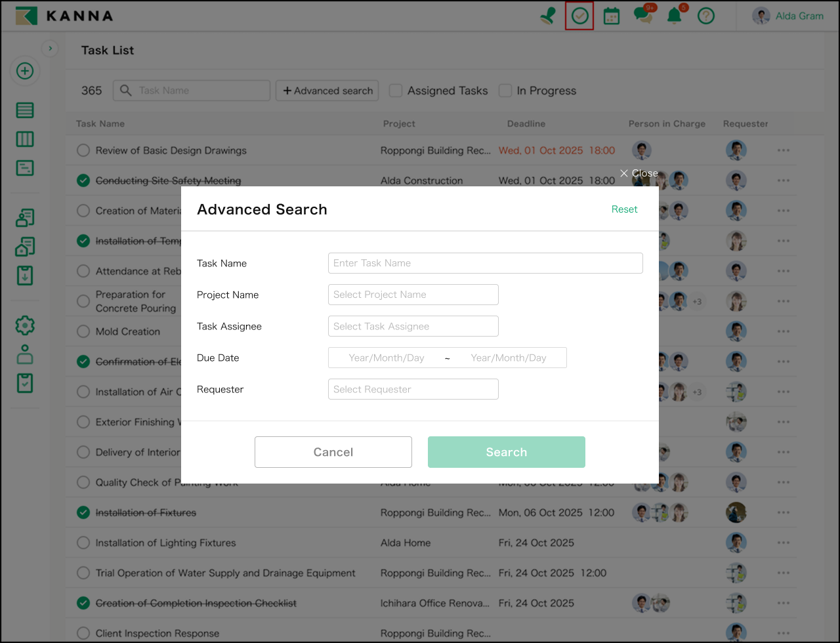Image resolution: width=840 pixels, height=643 pixels.
Task: Expand the sidebar with the chevron arrow
Action: (x=51, y=49)
